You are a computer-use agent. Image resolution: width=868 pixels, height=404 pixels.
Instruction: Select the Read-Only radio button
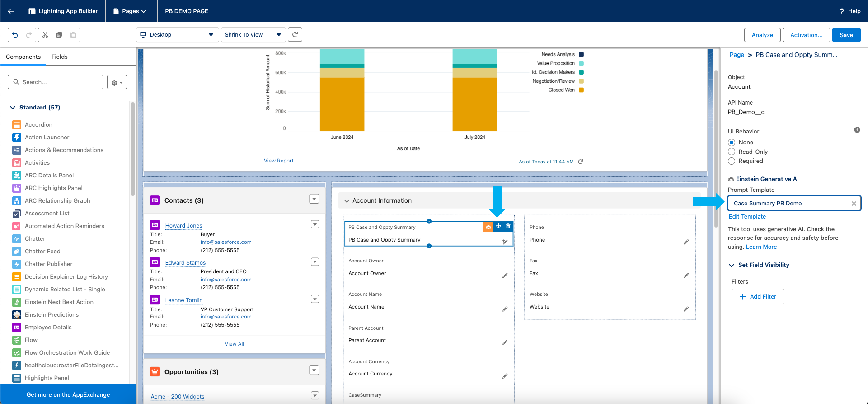[732, 152]
